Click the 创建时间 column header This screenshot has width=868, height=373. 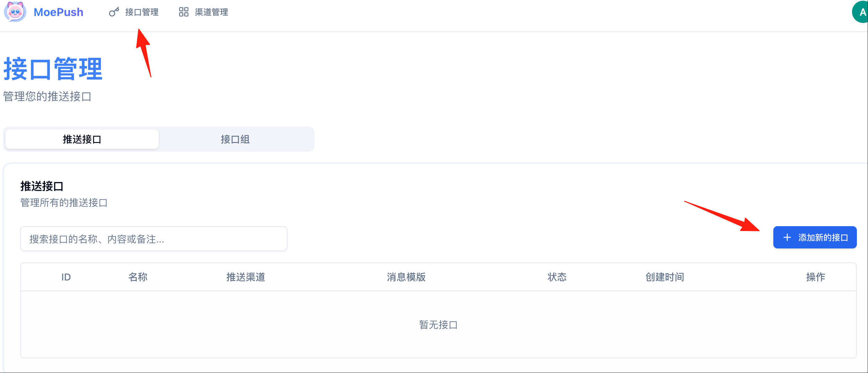665,277
